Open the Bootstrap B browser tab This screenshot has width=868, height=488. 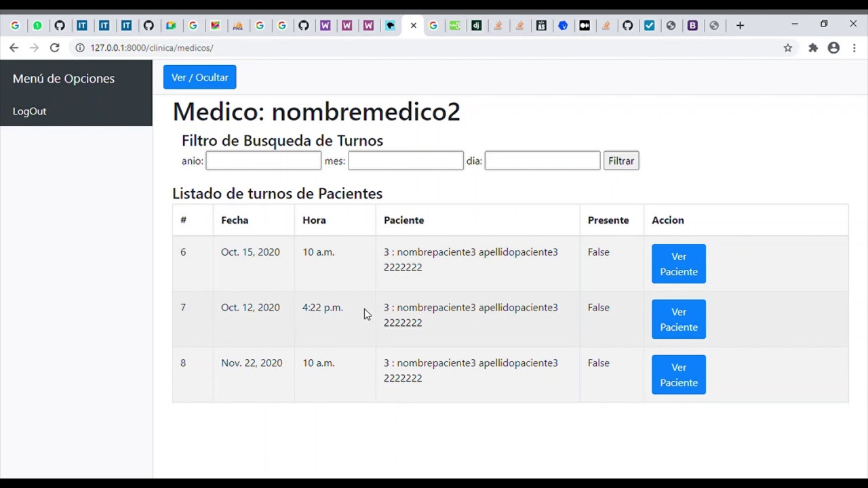tap(692, 26)
